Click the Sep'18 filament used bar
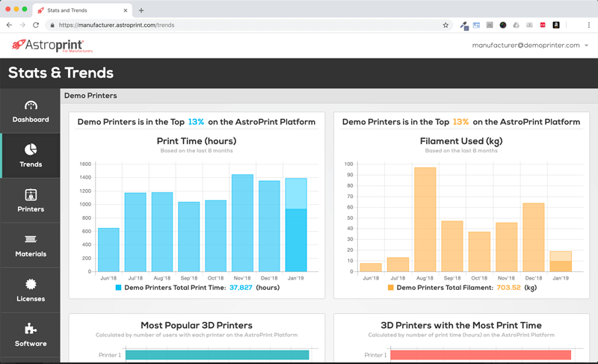The height and width of the screenshot is (364, 598). (452, 246)
